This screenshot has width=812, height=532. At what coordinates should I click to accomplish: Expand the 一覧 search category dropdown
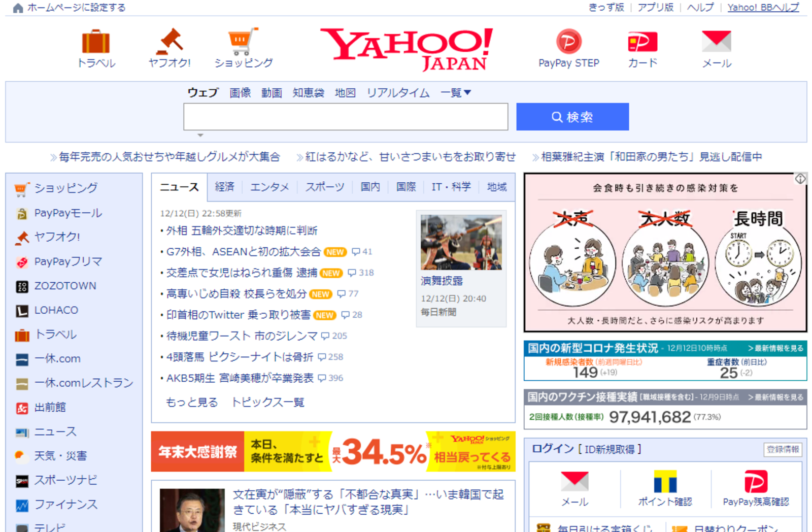coord(456,93)
